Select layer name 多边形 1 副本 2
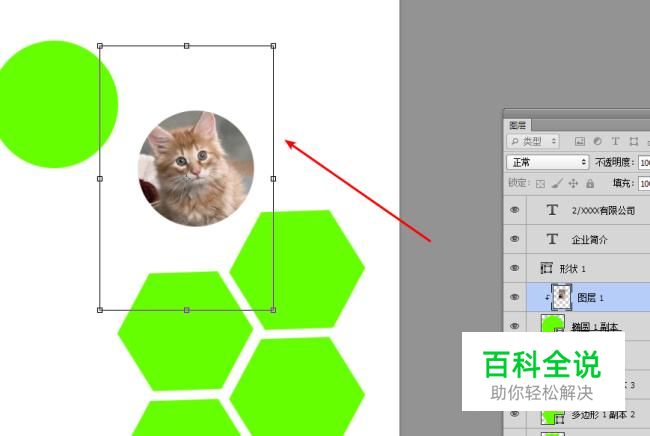650x436 pixels. 603,414
